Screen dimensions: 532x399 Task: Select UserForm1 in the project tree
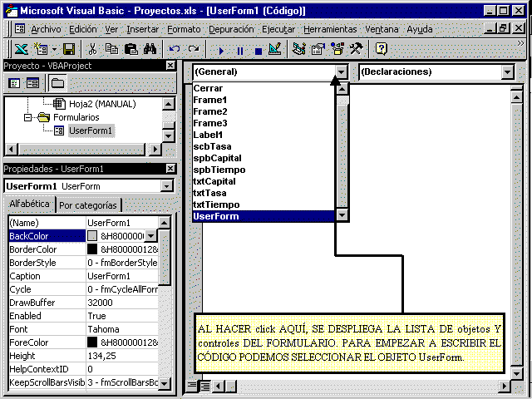(91, 131)
